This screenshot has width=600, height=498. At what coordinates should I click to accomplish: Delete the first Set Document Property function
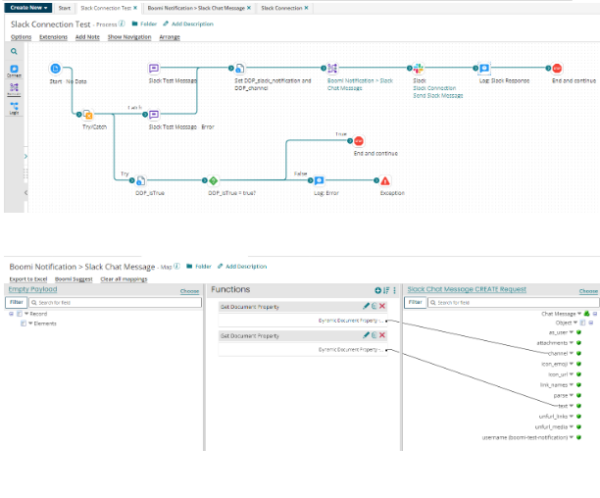(382, 306)
